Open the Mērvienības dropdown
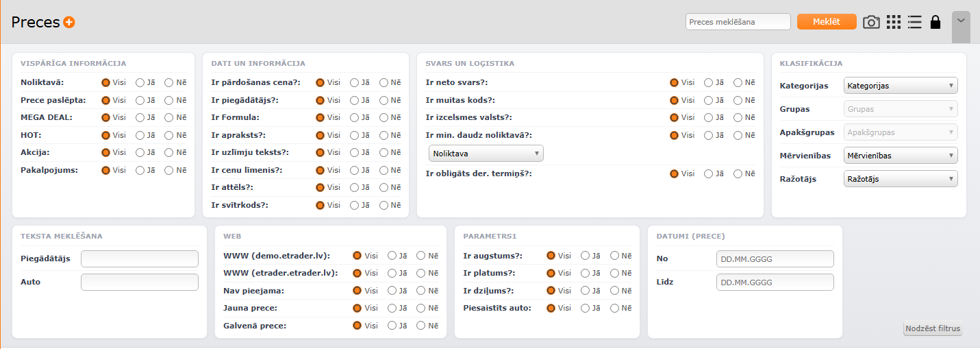This screenshot has height=349, width=980. pyautogui.click(x=901, y=156)
